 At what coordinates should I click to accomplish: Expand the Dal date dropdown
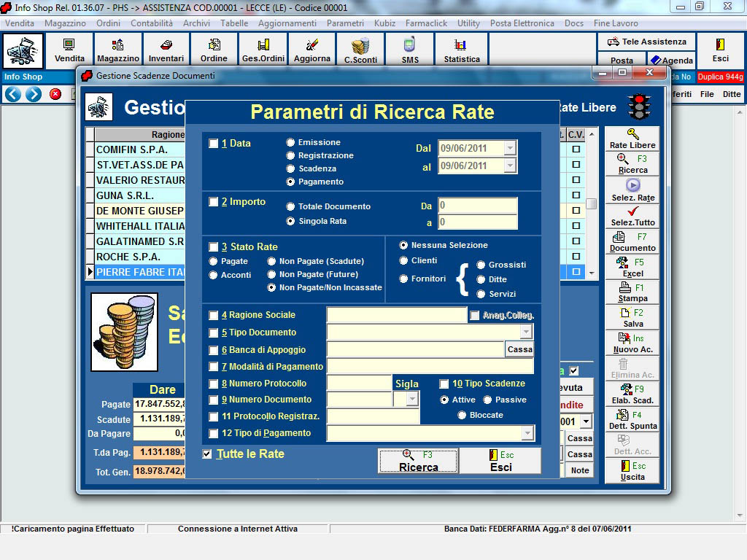(510, 148)
